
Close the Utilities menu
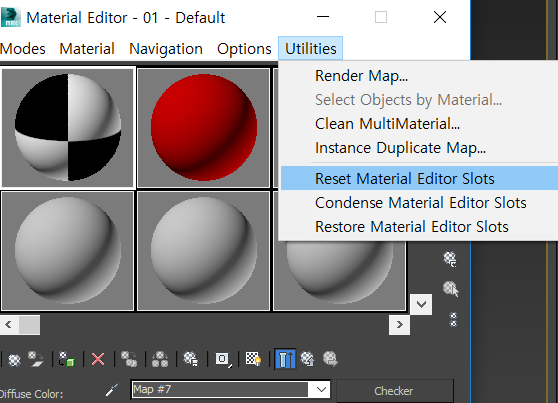pyautogui.click(x=310, y=48)
